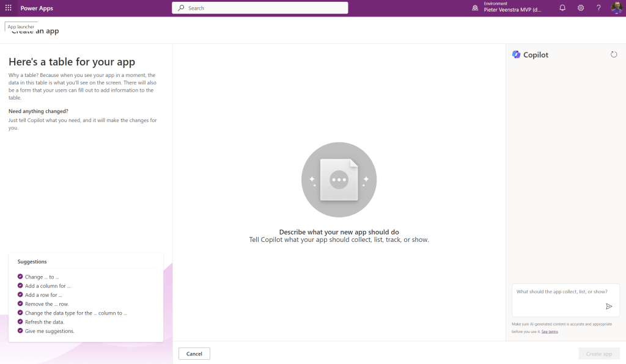
Task: Click the checkmark beside 'Refresh the data.'
Action: point(20,322)
